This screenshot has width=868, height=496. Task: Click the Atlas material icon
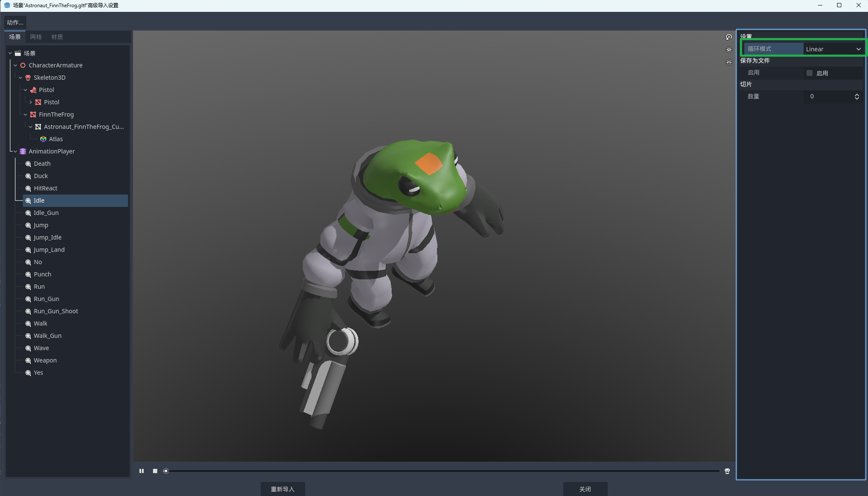pos(43,139)
